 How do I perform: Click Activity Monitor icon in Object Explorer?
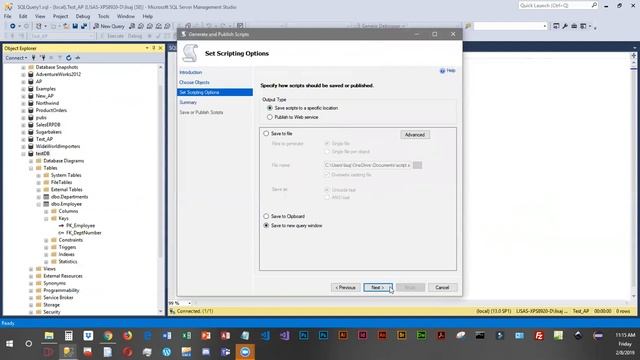coord(78,58)
